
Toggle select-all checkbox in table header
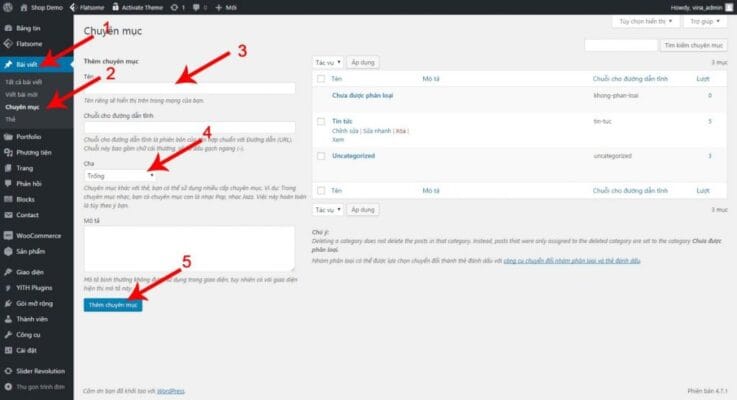321,79
